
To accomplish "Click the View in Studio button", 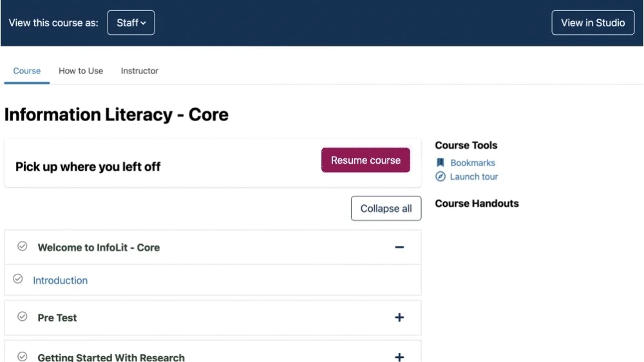I will pyautogui.click(x=593, y=23).
